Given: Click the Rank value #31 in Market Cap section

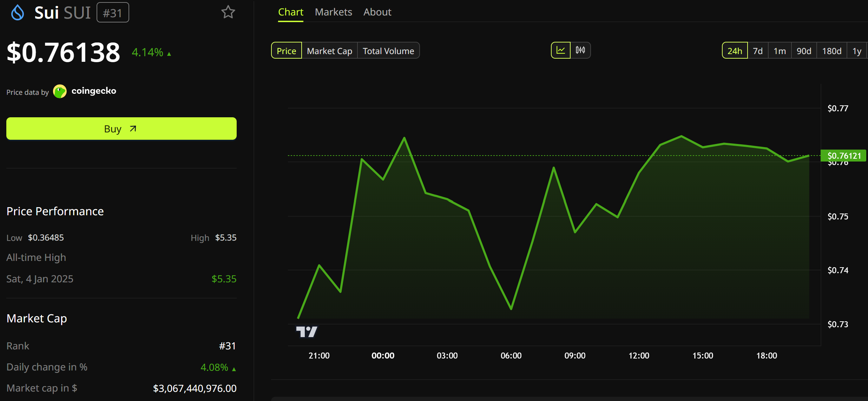Looking at the screenshot, I should click(x=228, y=346).
